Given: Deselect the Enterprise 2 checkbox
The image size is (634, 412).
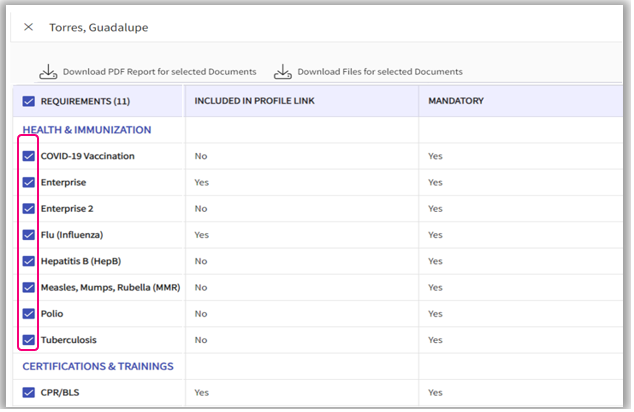Looking at the screenshot, I should click(28, 209).
